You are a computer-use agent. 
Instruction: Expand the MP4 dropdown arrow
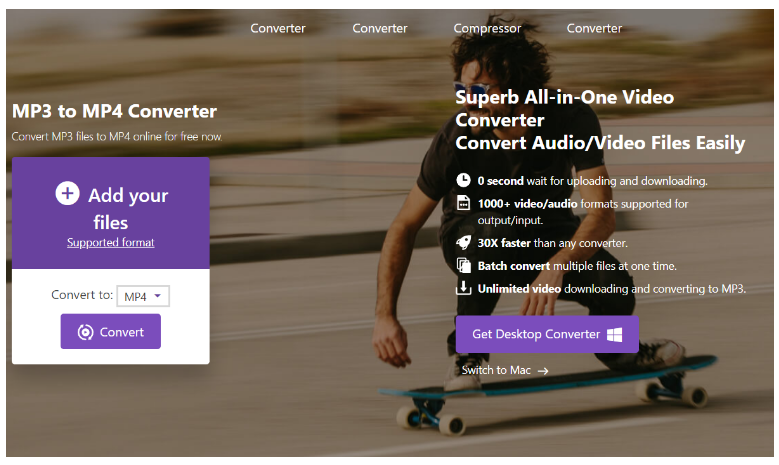click(157, 296)
